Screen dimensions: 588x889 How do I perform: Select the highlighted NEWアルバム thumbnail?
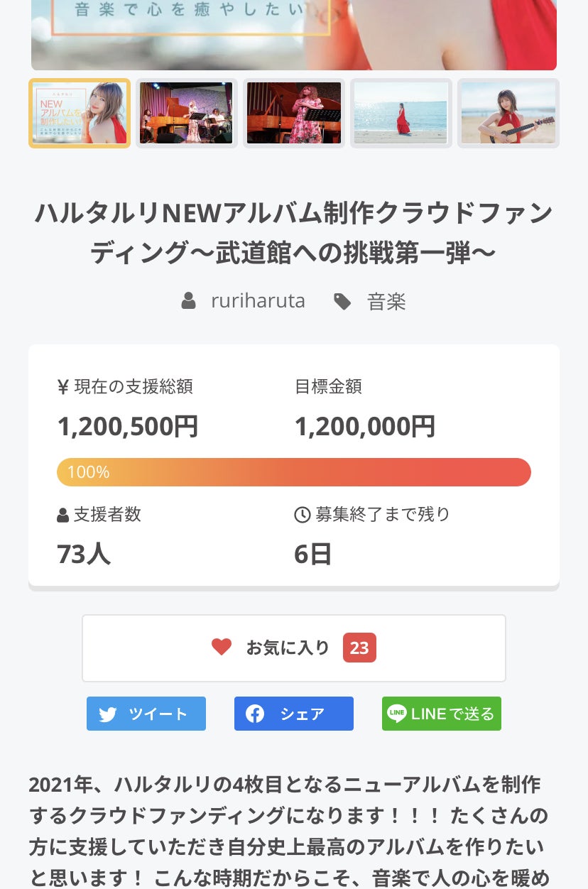(x=80, y=114)
